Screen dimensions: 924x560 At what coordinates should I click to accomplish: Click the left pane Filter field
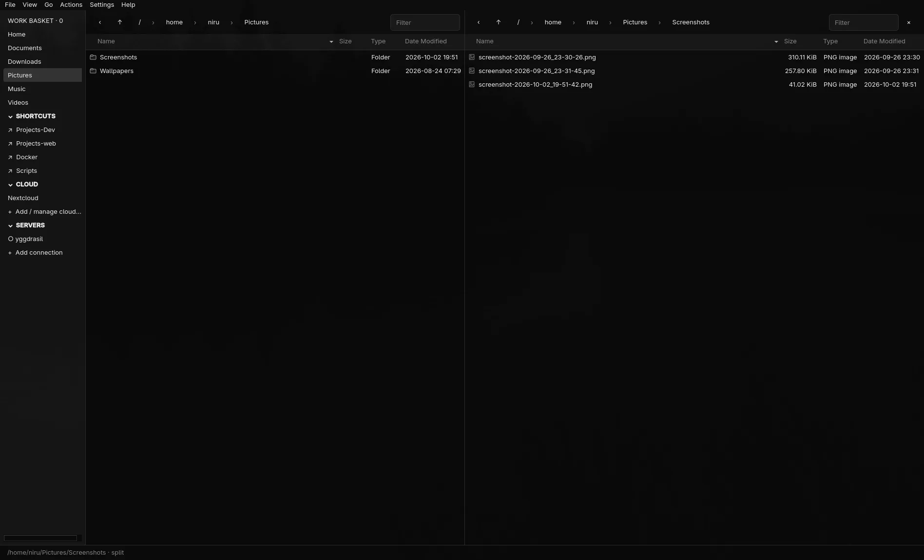425,22
